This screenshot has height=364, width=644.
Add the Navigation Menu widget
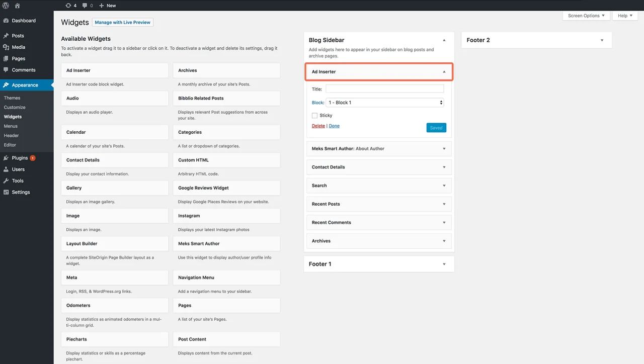click(x=226, y=278)
